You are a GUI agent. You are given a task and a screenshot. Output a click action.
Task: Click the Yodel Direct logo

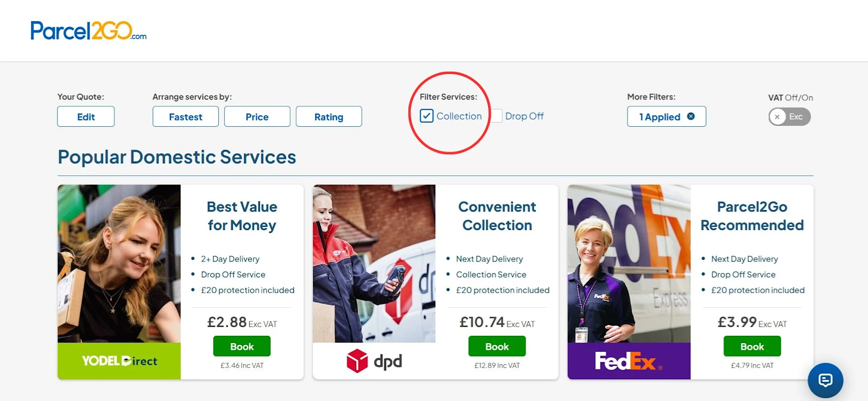(119, 361)
